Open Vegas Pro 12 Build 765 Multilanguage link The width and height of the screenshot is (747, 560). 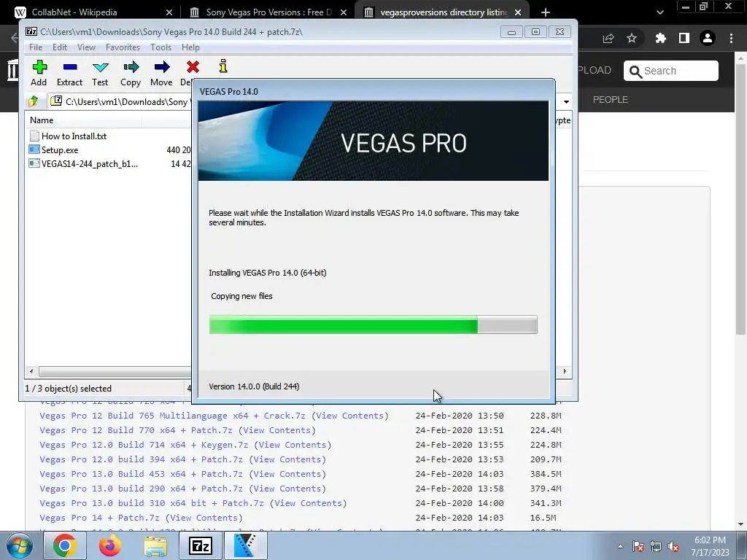tap(172, 416)
